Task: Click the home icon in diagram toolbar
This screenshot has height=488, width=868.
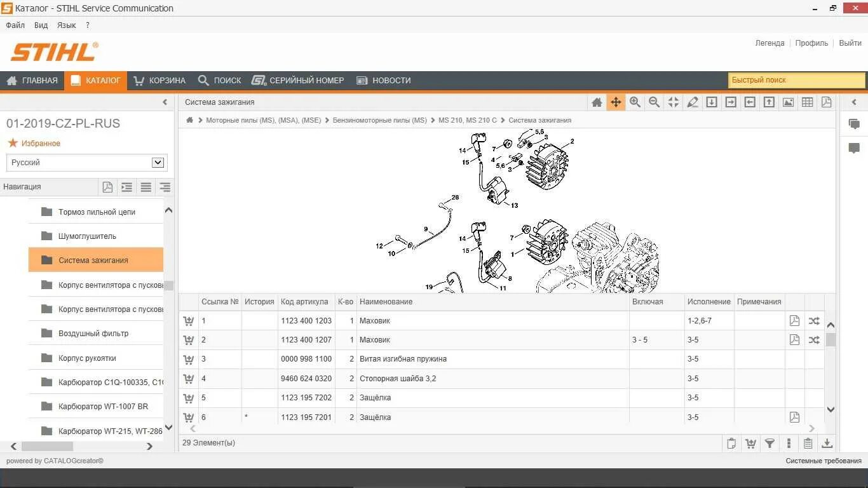Action: tap(597, 102)
